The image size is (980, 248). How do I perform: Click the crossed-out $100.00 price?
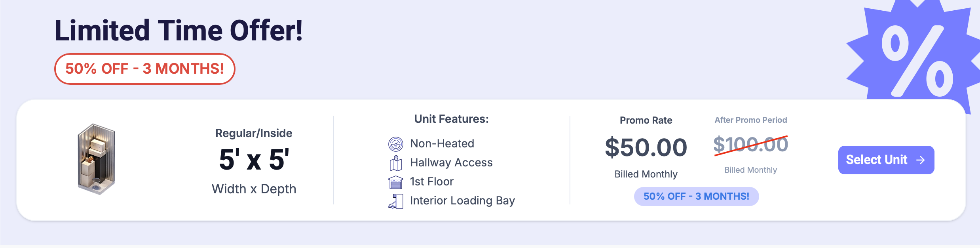tap(750, 145)
